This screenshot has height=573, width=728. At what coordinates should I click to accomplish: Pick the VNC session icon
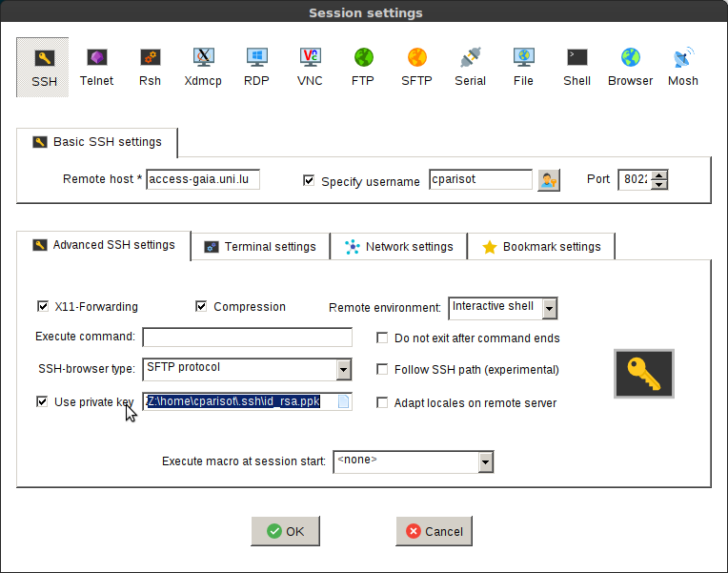tap(310, 67)
